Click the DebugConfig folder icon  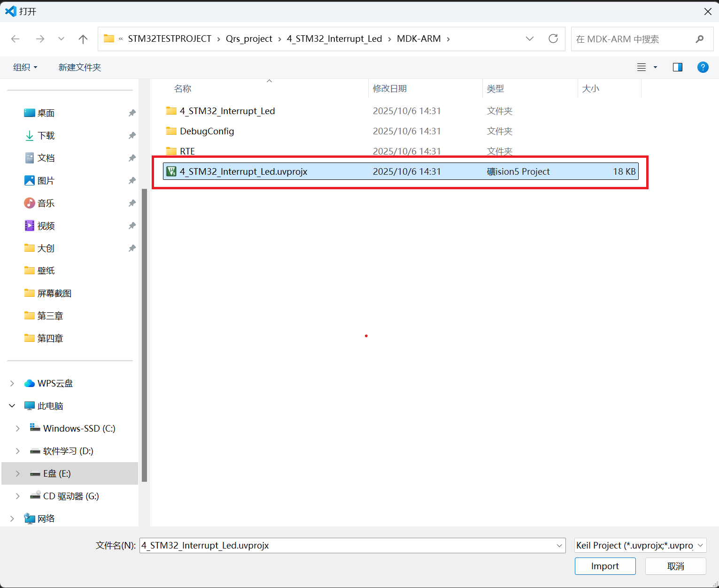(171, 131)
